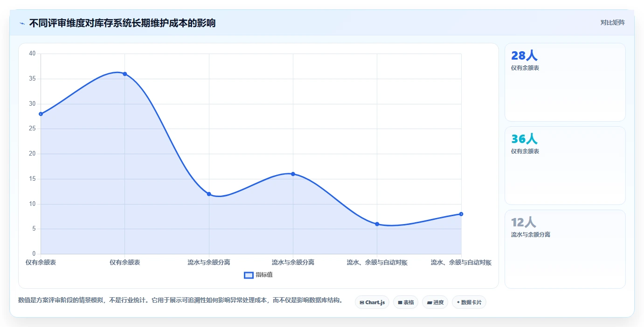Screen dimensions: 644x327
Task: Click the 仅有余额表 caption under 36人
Action: pos(525,151)
